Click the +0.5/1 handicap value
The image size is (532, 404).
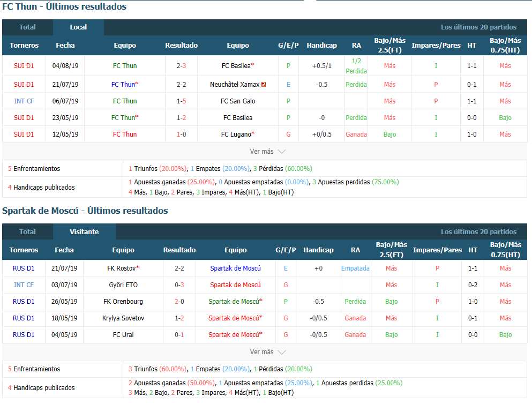point(321,66)
